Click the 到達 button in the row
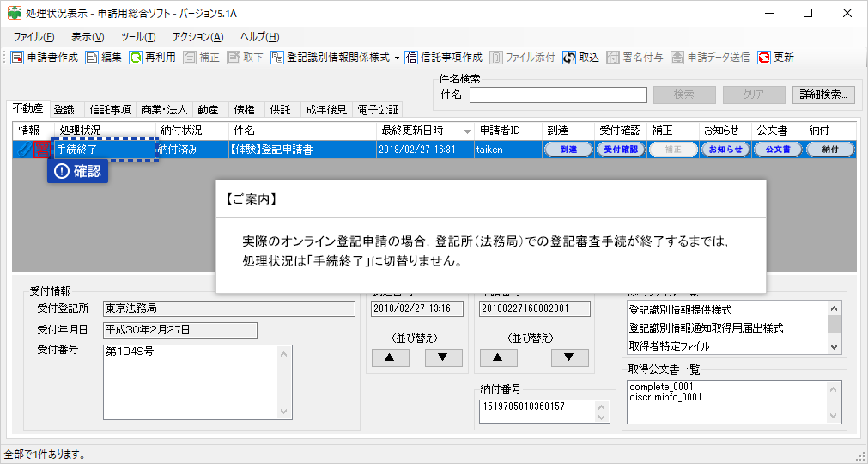The width and height of the screenshot is (868, 464). 568,150
